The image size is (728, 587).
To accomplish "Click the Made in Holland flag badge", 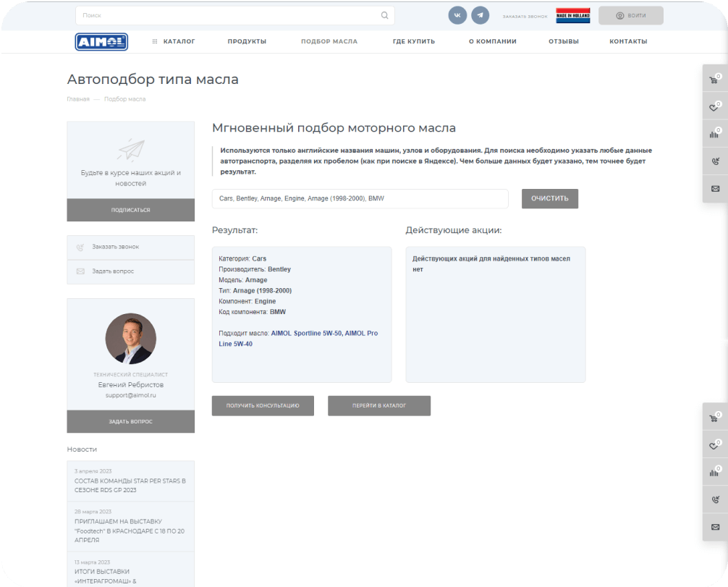I will pos(572,15).
